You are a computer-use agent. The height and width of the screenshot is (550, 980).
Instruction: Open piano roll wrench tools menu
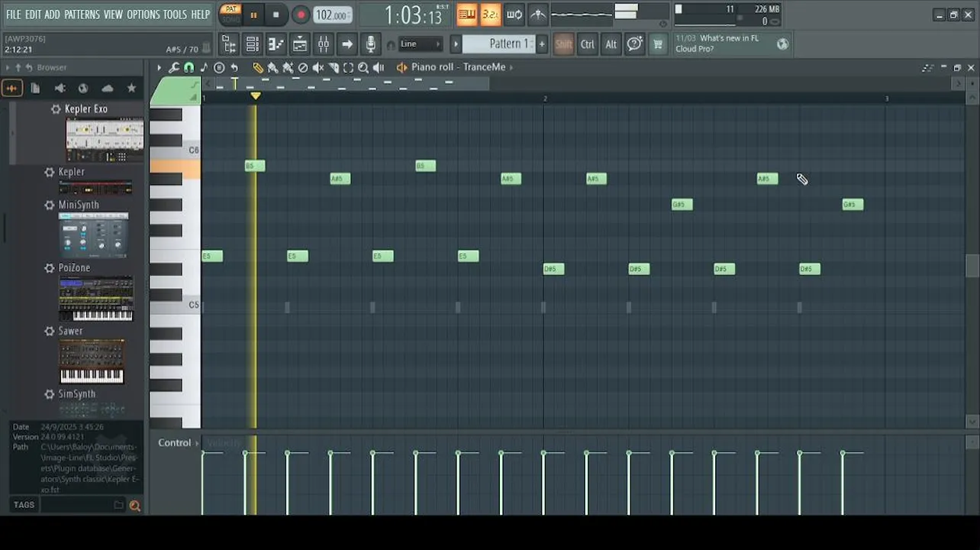tap(174, 67)
